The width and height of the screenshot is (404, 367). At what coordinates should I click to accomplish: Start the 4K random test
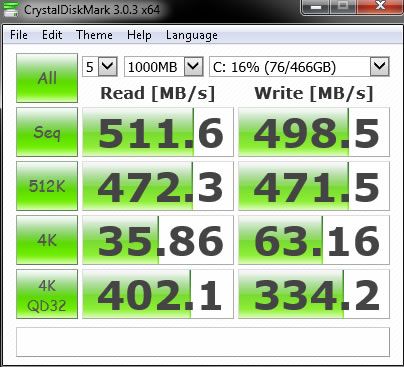tap(47, 240)
